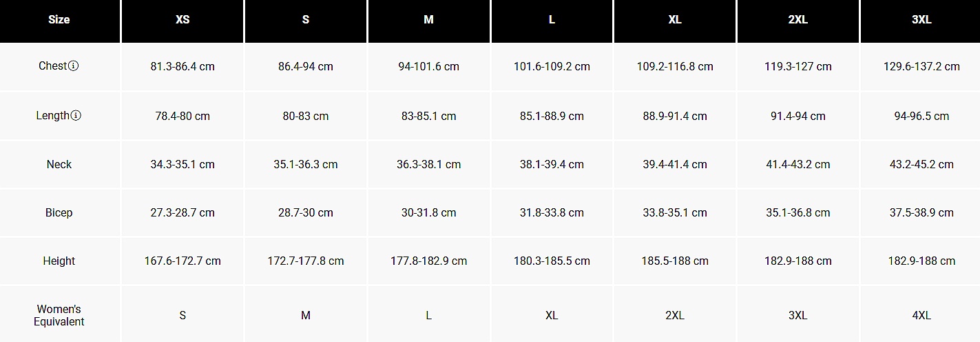Click the 4XL women's equivalent cell

(x=921, y=315)
